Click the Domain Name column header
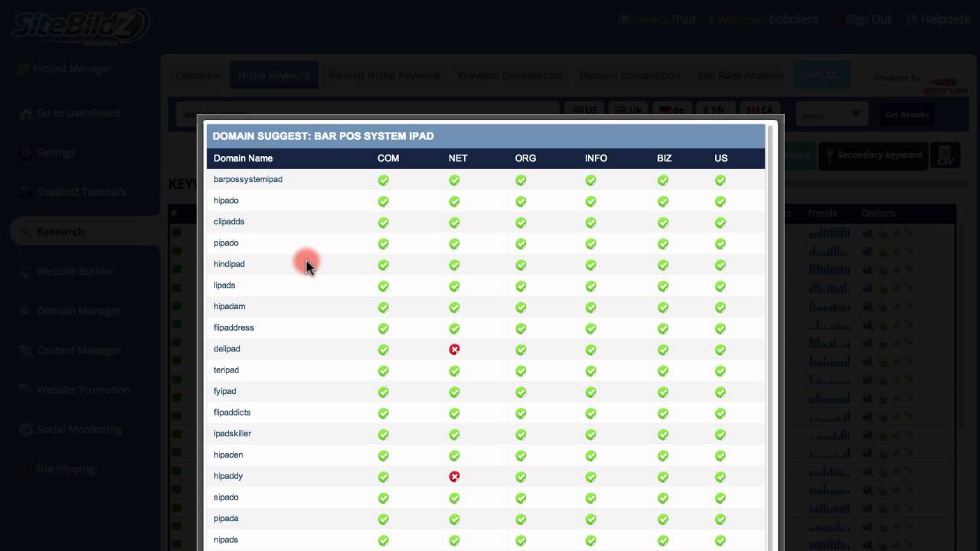Image resolution: width=980 pixels, height=551 pixels. (x=243, y=158)
